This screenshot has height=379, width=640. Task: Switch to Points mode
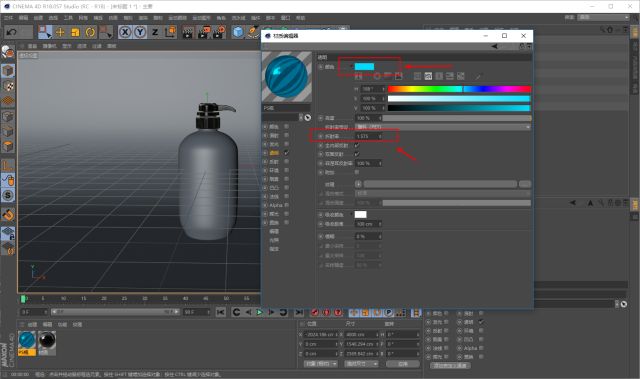tap(8, 117)
